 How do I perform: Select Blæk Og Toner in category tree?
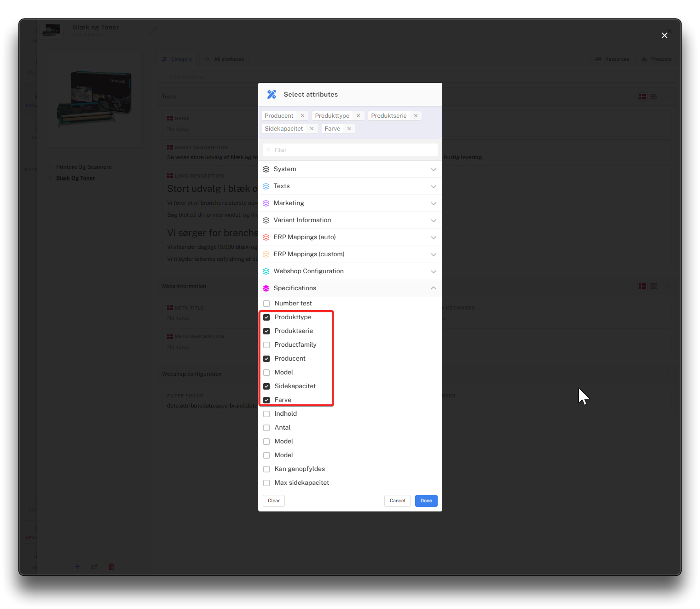point(75,178)
